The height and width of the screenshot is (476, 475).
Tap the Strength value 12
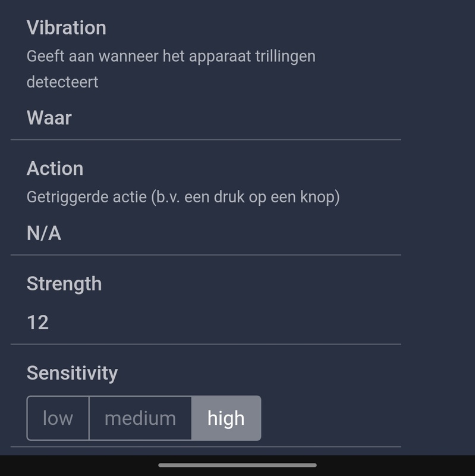coord(37,322)
